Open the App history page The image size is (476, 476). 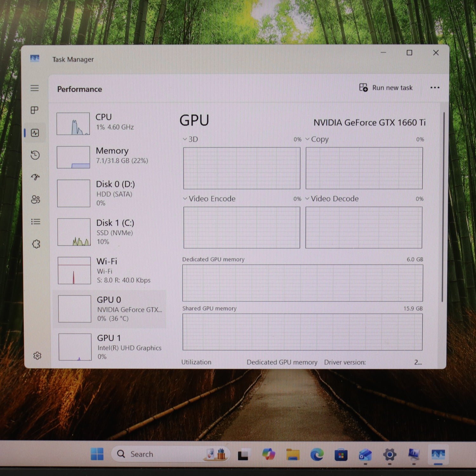click(x=35, y=155)
